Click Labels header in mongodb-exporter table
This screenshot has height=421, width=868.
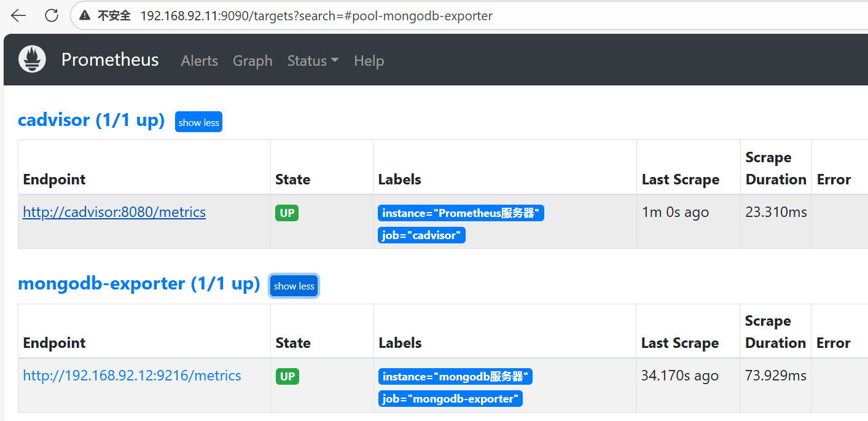click(x=400, y=343)
